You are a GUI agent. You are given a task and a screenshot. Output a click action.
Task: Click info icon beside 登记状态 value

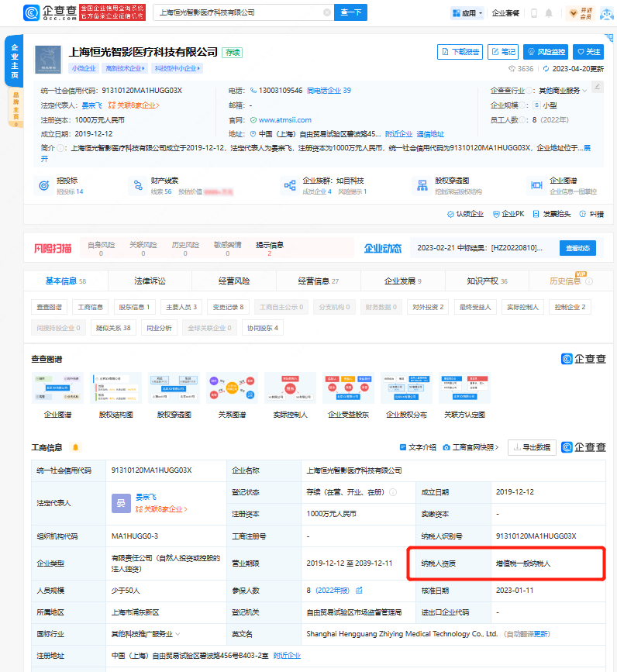tap(393, 492)
